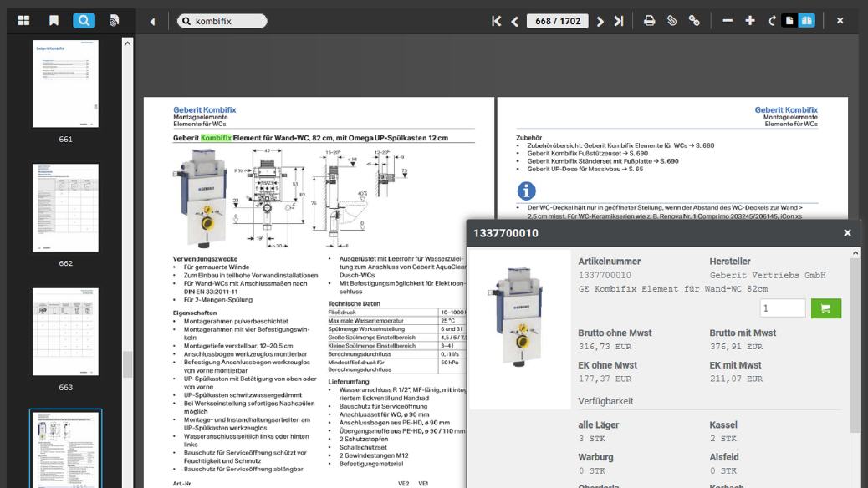Go to the next page
The height and width of the screenshot is (488, 868).
click(x=600, y=21)
